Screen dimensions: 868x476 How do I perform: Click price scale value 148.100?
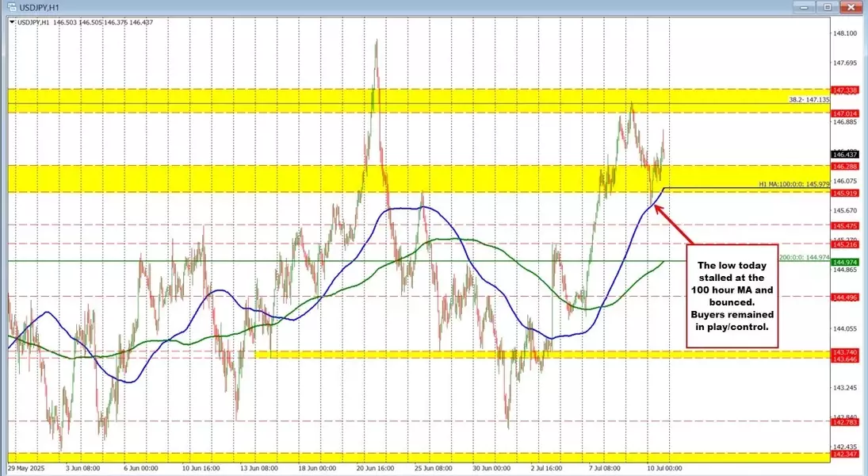click(x=845, y=33)
